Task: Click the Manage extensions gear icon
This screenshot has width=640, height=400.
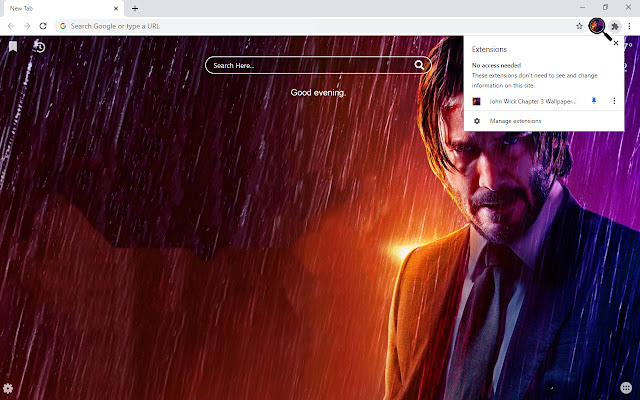Action: coord(477,121)
